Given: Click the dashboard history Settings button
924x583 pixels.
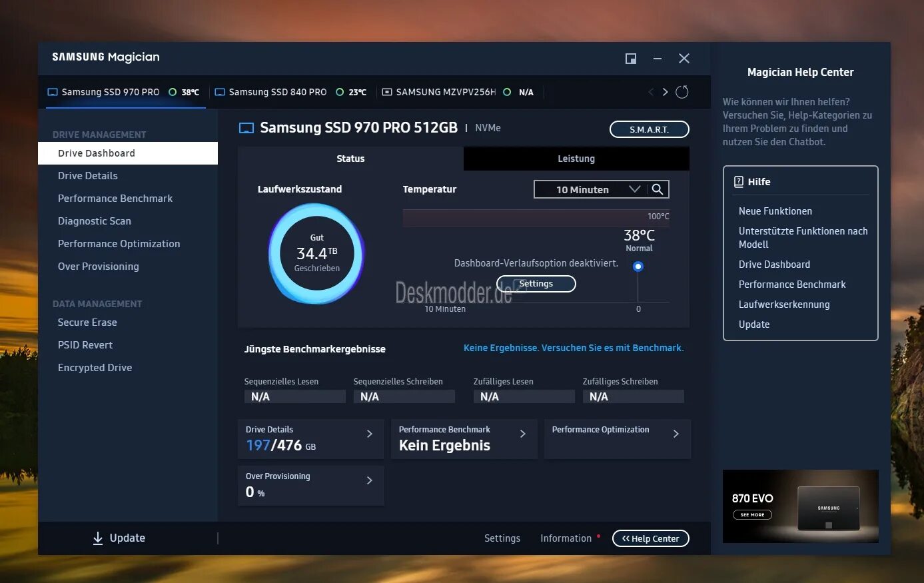Looking at the screenshot, I should 536,284.
